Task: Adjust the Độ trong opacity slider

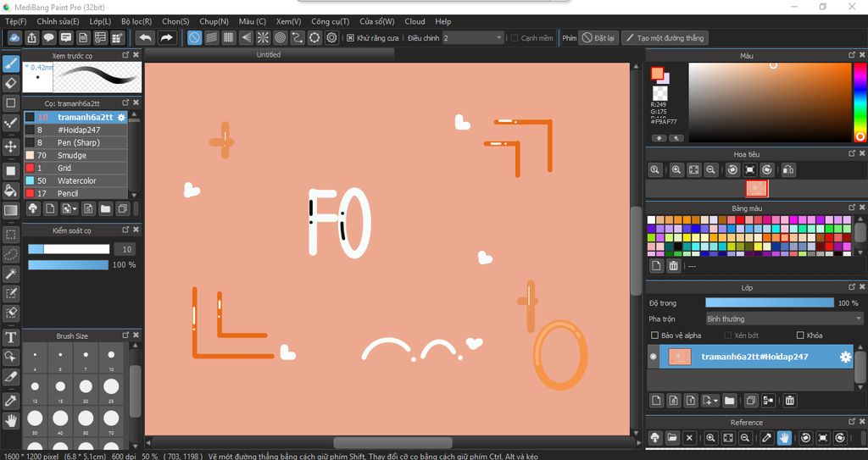Action: point(769,302)
